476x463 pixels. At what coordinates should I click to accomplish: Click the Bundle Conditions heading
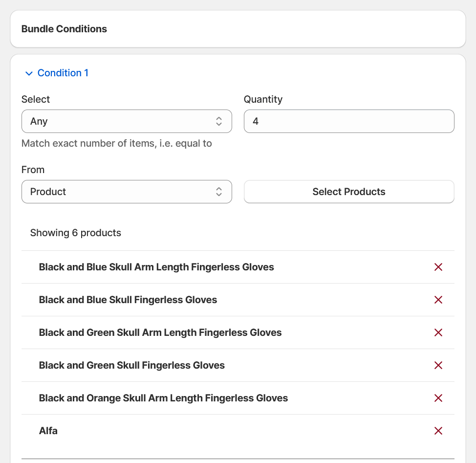tap(64, 29)
